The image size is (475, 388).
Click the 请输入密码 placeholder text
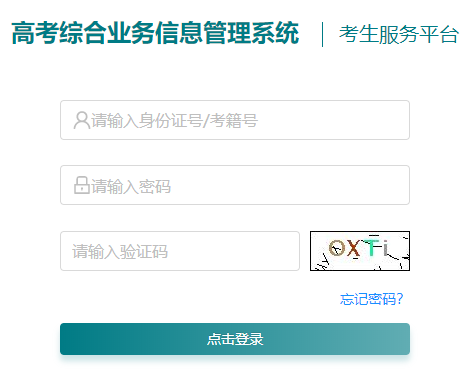coord(131,186)
